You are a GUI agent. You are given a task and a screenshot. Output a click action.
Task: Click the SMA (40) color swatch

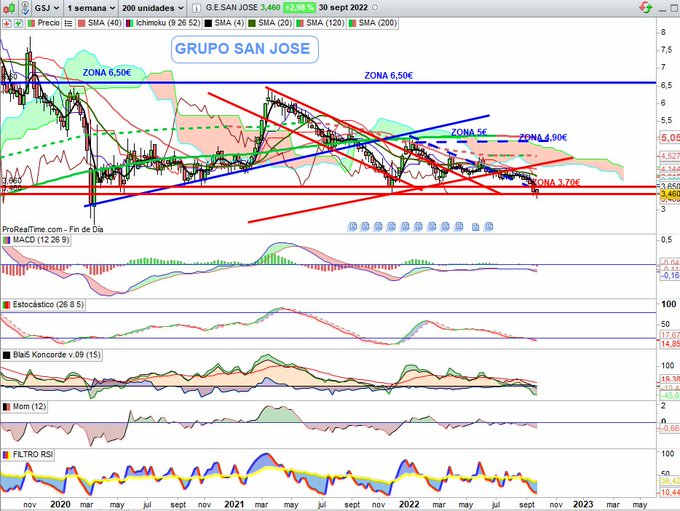tap(82, 23)
